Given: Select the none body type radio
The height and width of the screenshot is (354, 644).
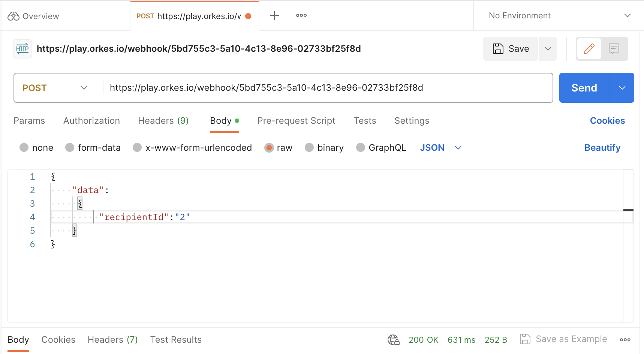Looking at the screenshot, I should 24,147.
